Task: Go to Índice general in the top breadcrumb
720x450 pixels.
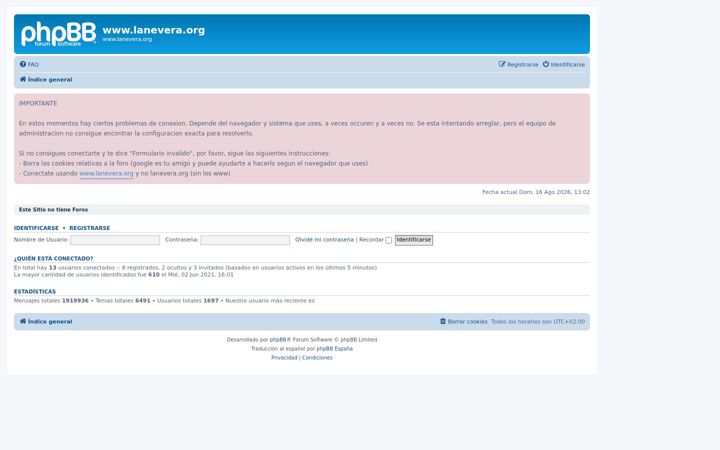Action: [x=50, y=79]
